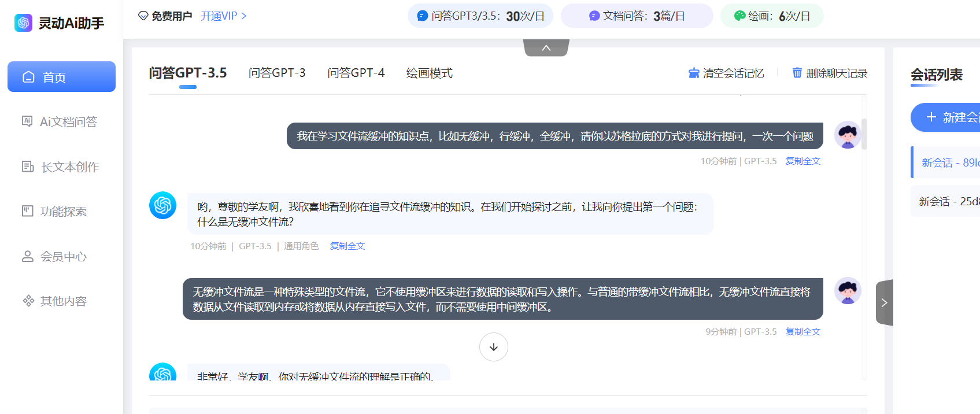Image resolution: width=980 pixels, height=414 pixels.
Task: Collapse the top header with up chevron
Action: tap(546, 48)
